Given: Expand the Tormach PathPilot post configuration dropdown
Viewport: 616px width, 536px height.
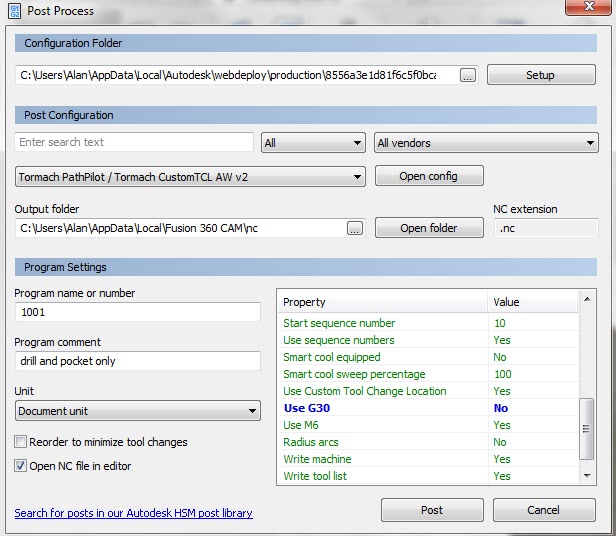Looking at the screenshot, I should pos(190,177).
